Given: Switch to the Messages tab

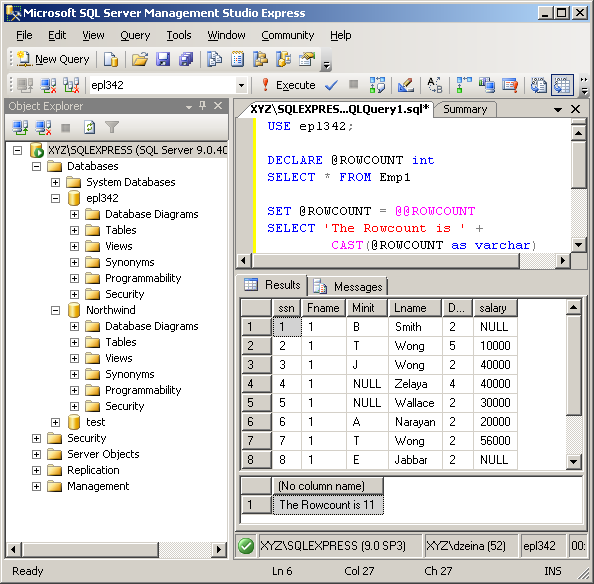Looking at the screenshot, I should [x=349, y=287].
